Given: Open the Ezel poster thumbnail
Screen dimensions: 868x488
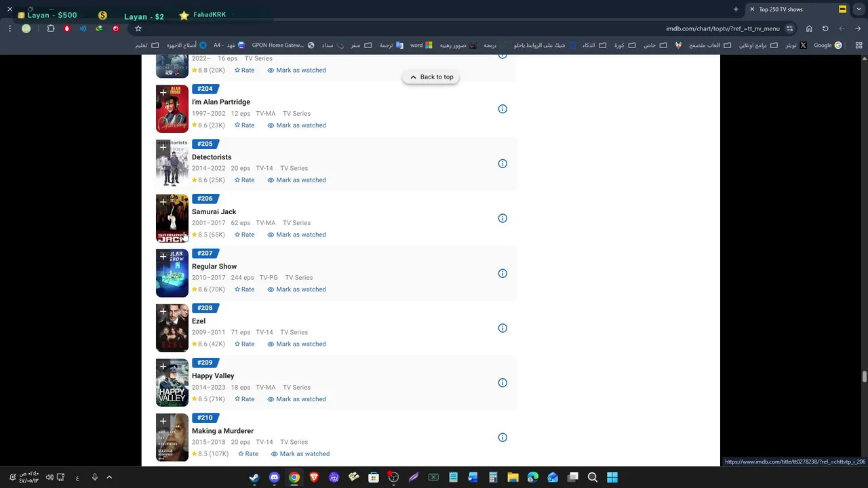Looking at the screenshot, I should (172, 328).
